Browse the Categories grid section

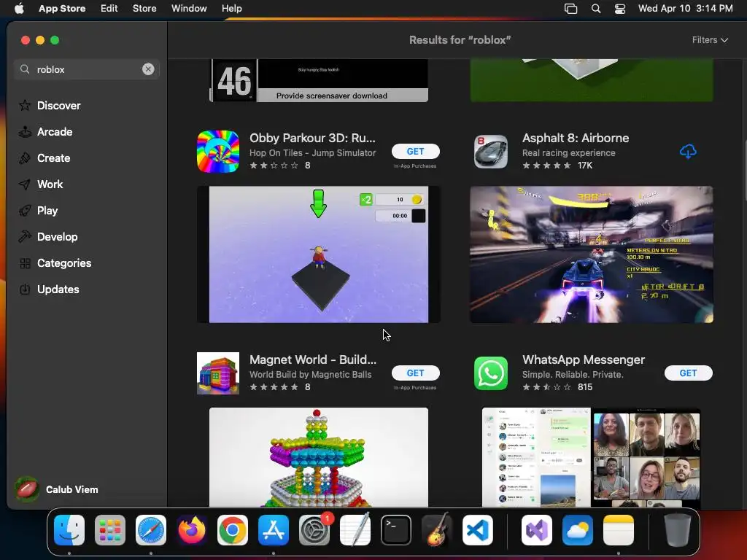click(x=64, y=263)
